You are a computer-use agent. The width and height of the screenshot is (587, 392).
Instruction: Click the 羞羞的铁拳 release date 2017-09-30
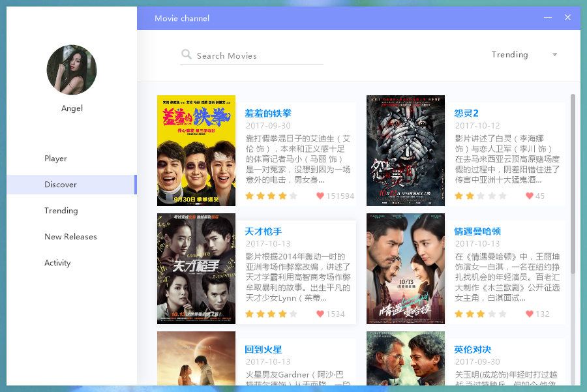pos(268,125)
